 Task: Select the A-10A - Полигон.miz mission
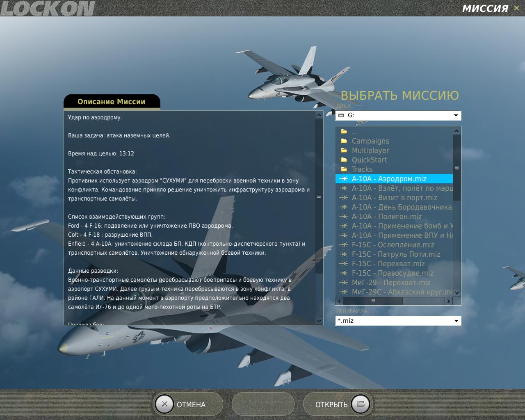386,217
